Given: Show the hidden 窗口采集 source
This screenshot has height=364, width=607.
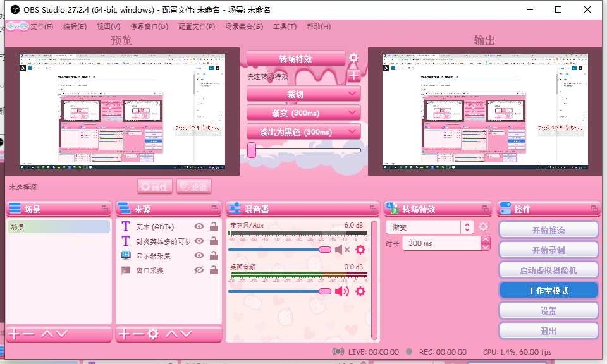Looking at the screenshot, I should (x=199, y=270).
